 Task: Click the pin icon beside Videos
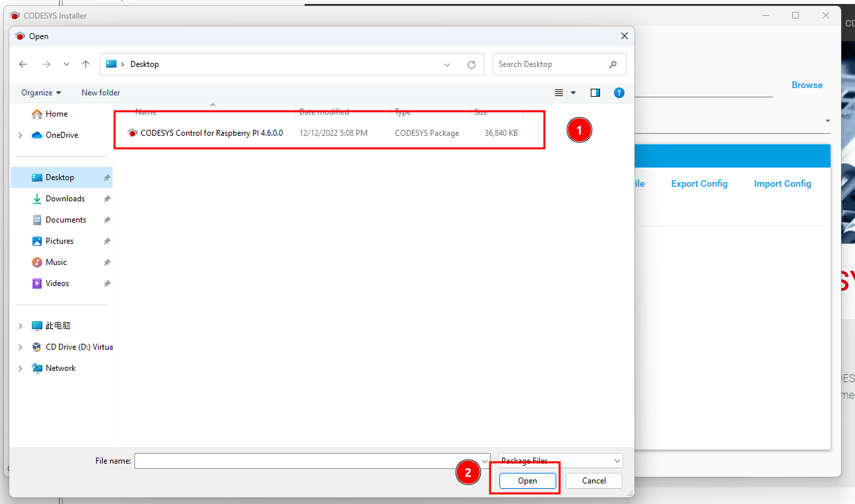pos(107,283)
